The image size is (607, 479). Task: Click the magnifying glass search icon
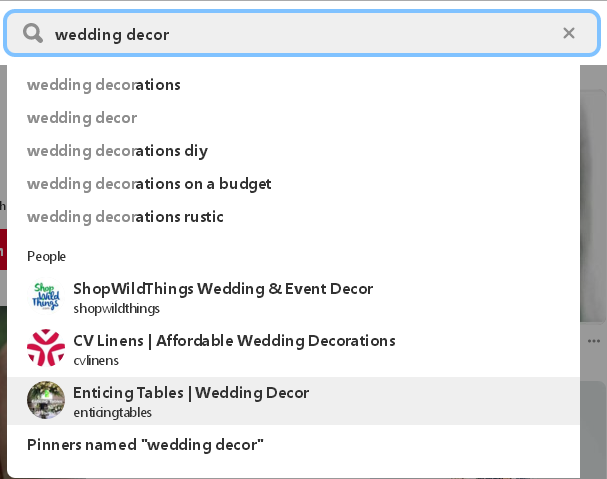(x=33, y=33)
